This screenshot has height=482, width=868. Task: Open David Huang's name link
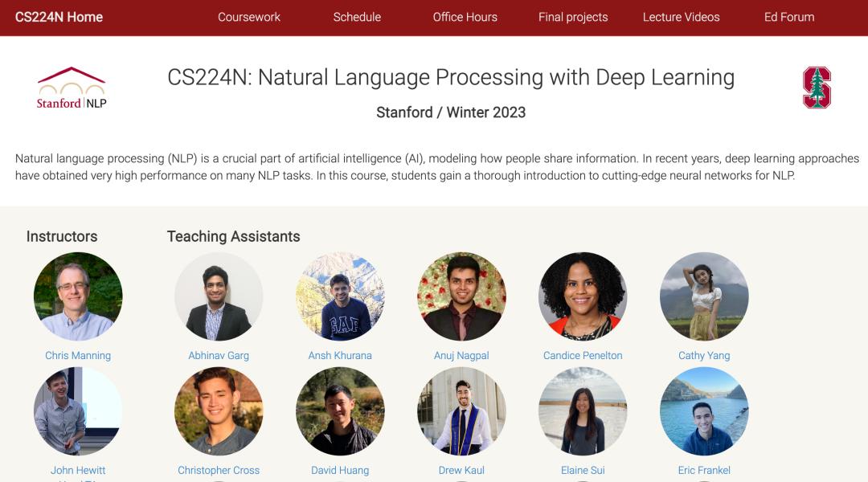coord(340,470)
